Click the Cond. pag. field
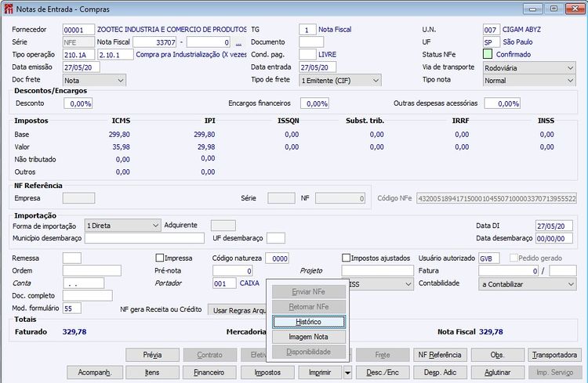This screenshot has height=383, width=588. pyautogui.click(x=307, y=55)
